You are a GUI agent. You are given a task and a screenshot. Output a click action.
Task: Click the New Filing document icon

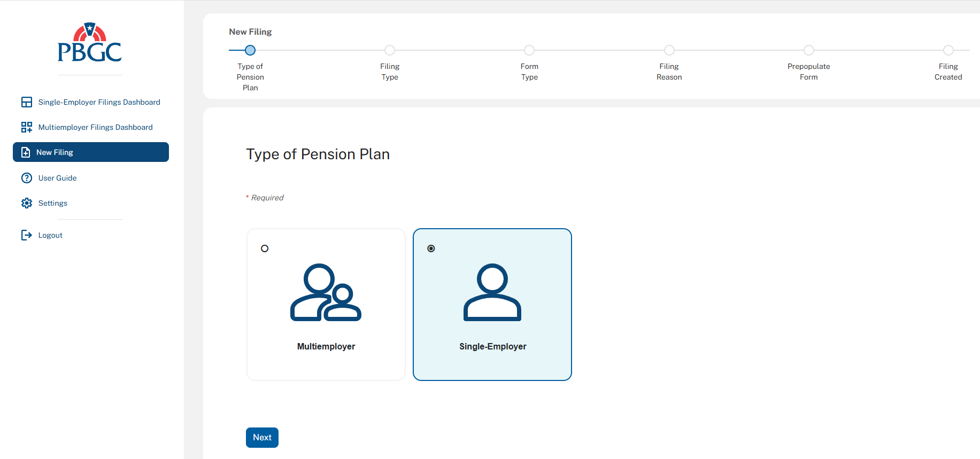click(26, 152)
